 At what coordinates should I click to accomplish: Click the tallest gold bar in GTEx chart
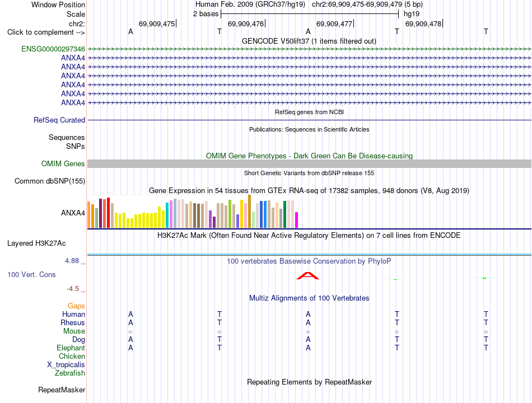point(249,212)
